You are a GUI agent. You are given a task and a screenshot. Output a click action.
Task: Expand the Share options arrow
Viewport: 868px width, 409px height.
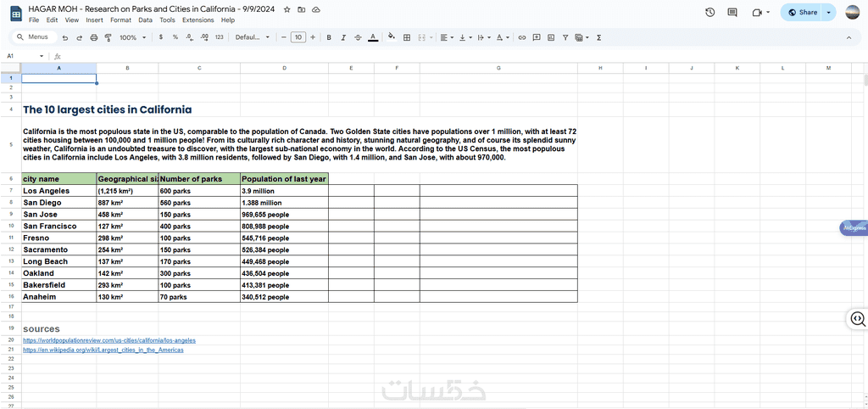click(x=829, y=12)
